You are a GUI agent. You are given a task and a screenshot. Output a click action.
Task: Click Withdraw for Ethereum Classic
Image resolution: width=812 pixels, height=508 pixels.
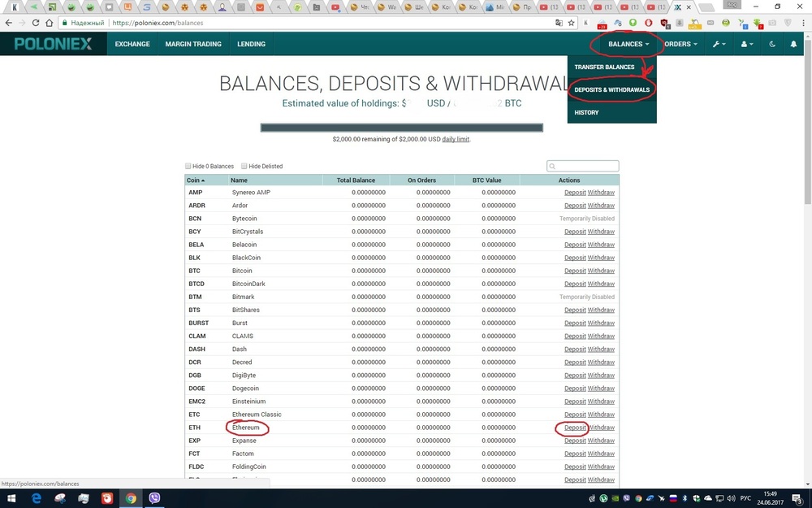[601, 415]
